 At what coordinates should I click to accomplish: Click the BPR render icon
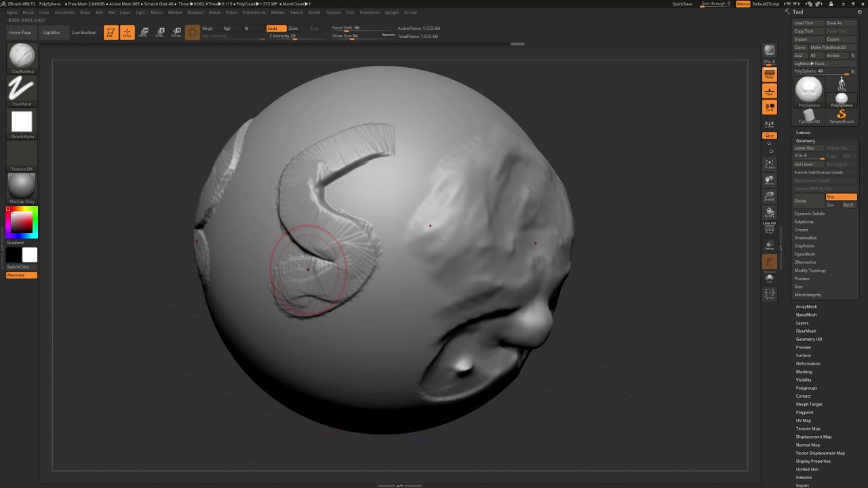coord(770,51)
